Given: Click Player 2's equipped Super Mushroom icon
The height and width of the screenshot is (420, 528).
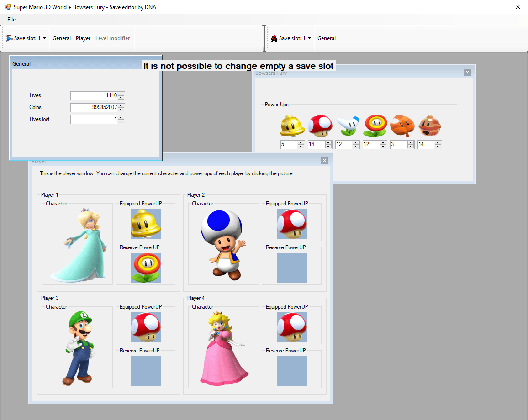Looking at the screenshot, I should tap(292, 224).
